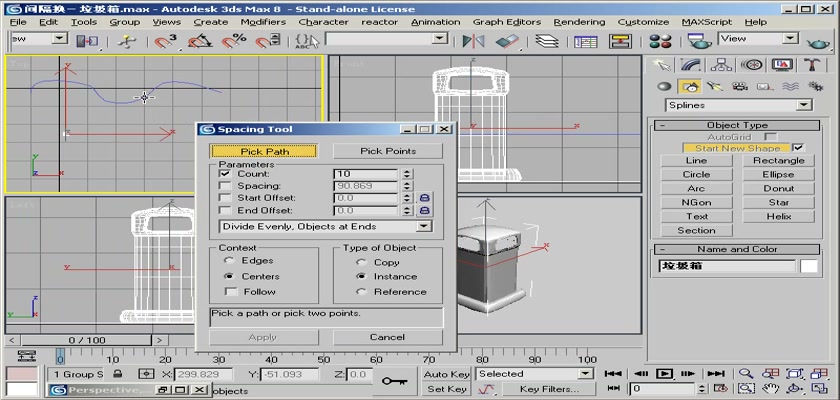Select the Centers context radio button
The width and height of the screenshot is (840, 400).
tap(229, 276)
